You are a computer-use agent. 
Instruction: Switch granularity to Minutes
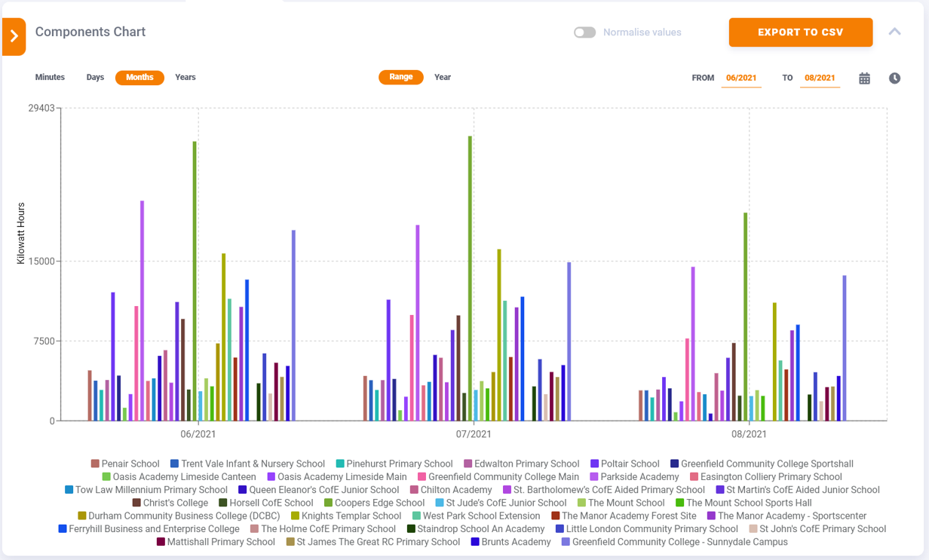pos(50,78)
